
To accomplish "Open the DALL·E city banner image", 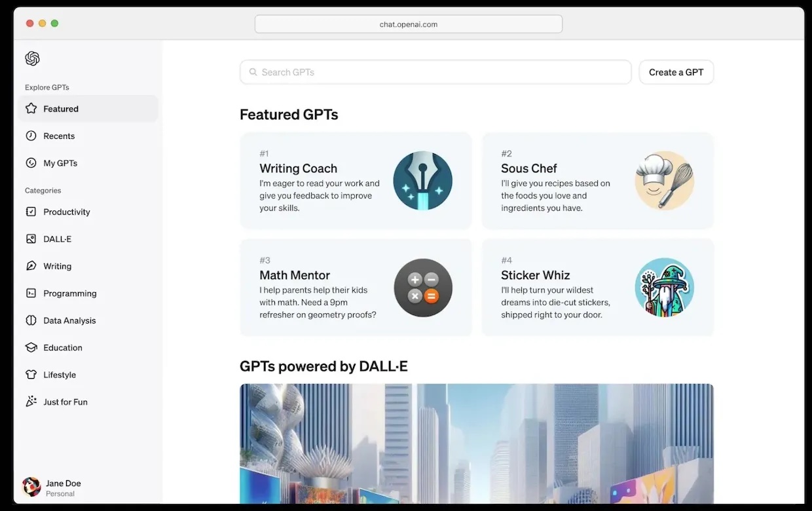I will 477,444.
